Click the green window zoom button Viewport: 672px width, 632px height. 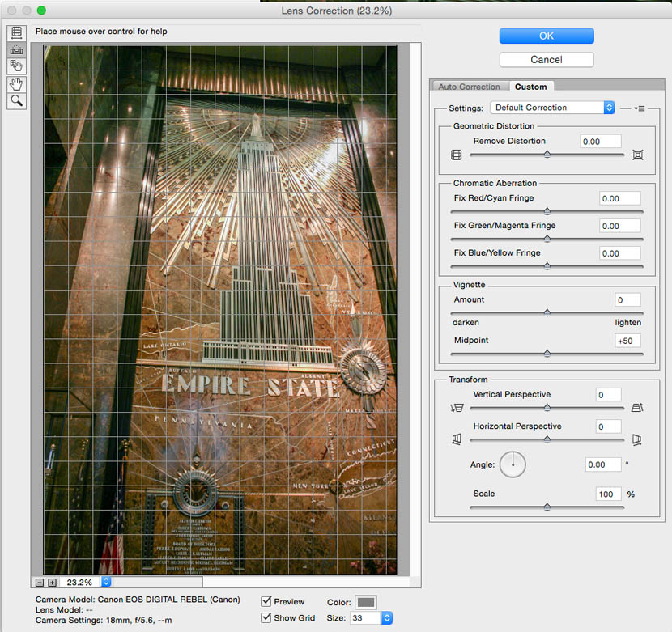coord(41,11)
